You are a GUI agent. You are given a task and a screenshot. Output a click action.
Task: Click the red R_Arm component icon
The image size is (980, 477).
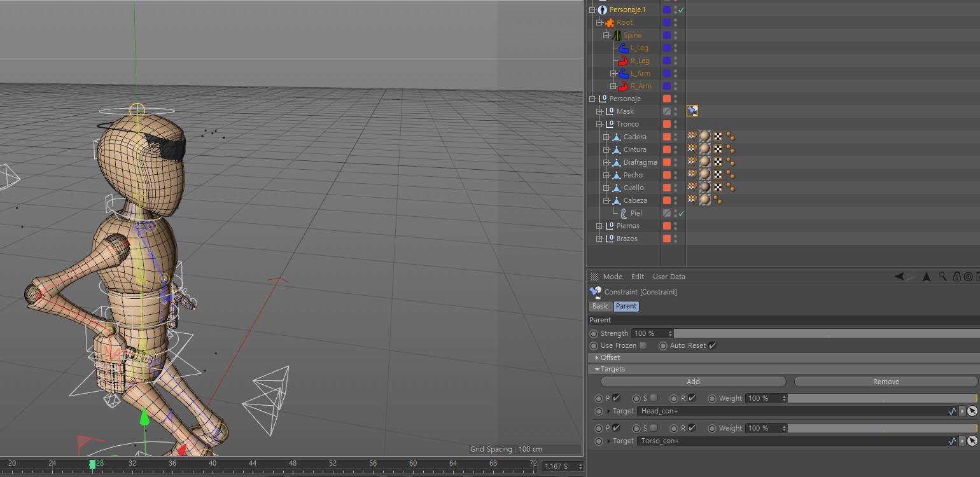(624, 86)
